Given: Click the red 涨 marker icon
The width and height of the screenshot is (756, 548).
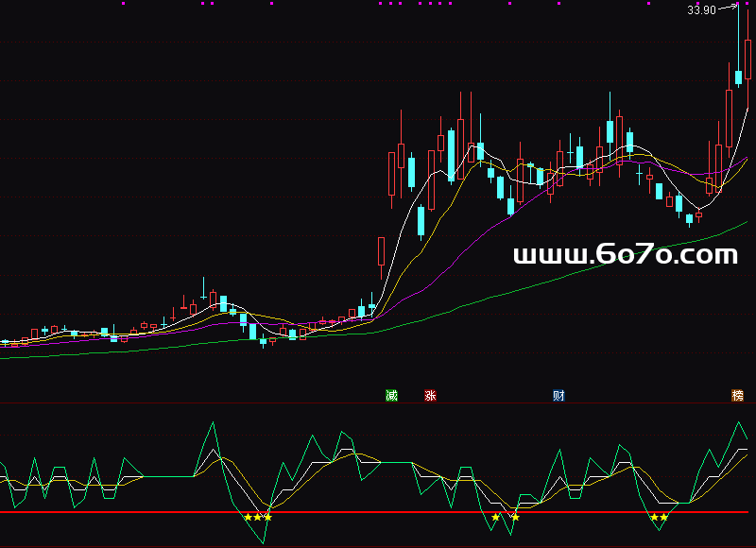Looking at the screenshot, I should [431, 395].
